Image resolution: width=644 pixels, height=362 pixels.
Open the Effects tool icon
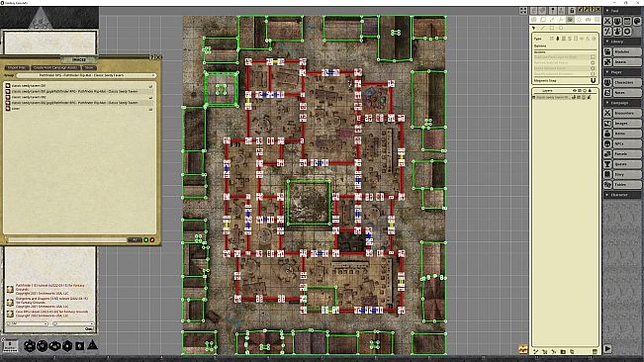tap(617, 32)
